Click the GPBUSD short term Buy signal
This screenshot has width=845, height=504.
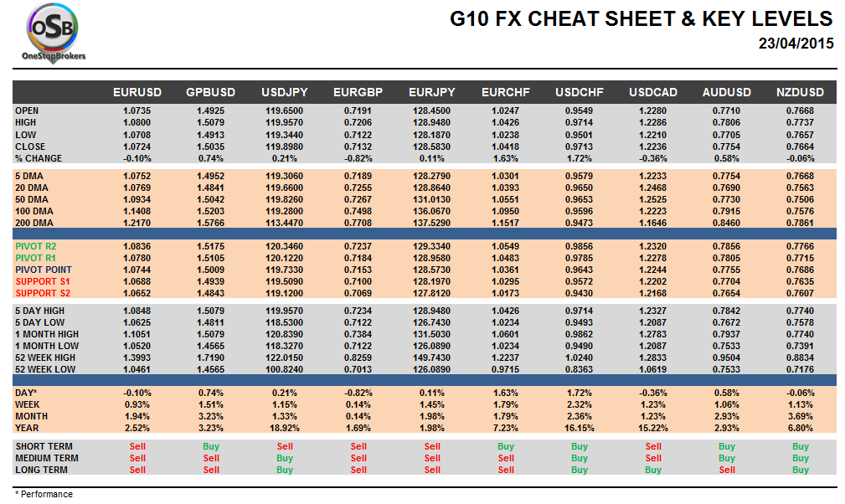pos(211,447)
